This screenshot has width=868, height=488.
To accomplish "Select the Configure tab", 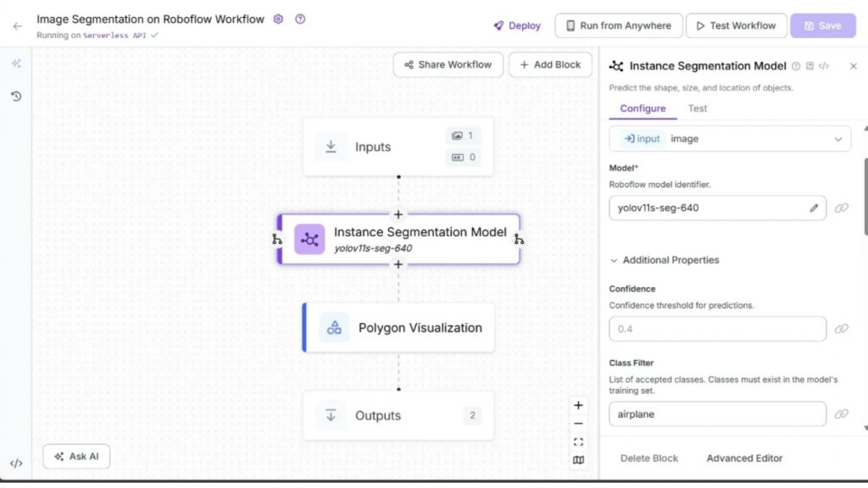I will click(x=642, y=108).
